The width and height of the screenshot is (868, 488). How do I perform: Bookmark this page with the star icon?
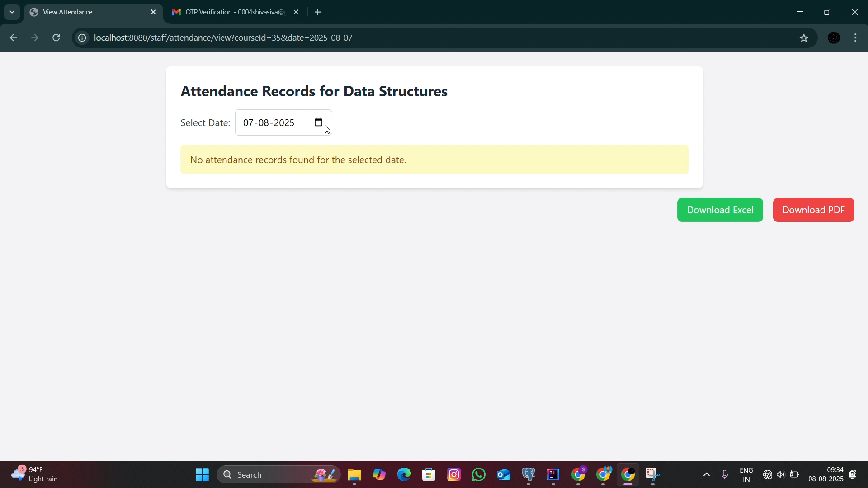click(804, 38)
